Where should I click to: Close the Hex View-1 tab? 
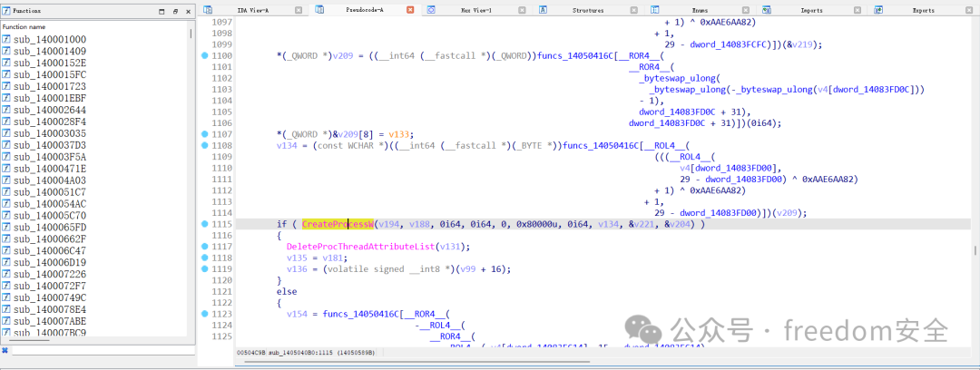523,10
